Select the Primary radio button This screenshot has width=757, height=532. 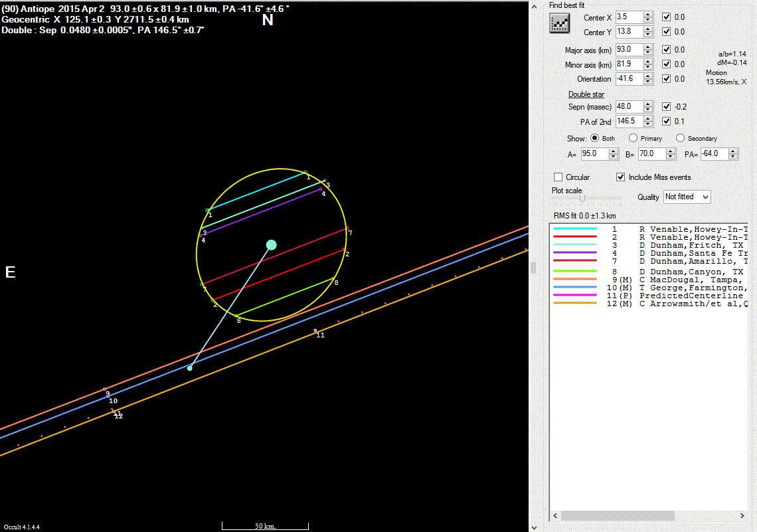point(633,138)
